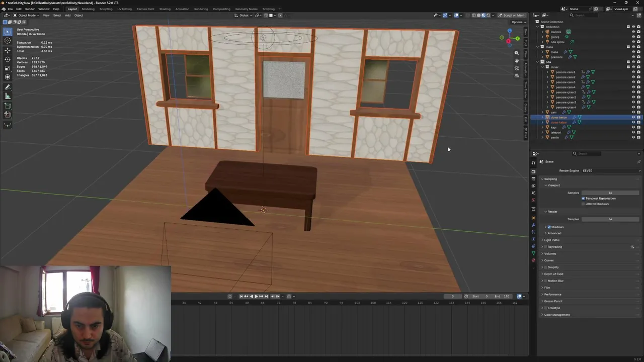Expand the kapı object in outliner

pyautogui.click(x=542, y=127)
